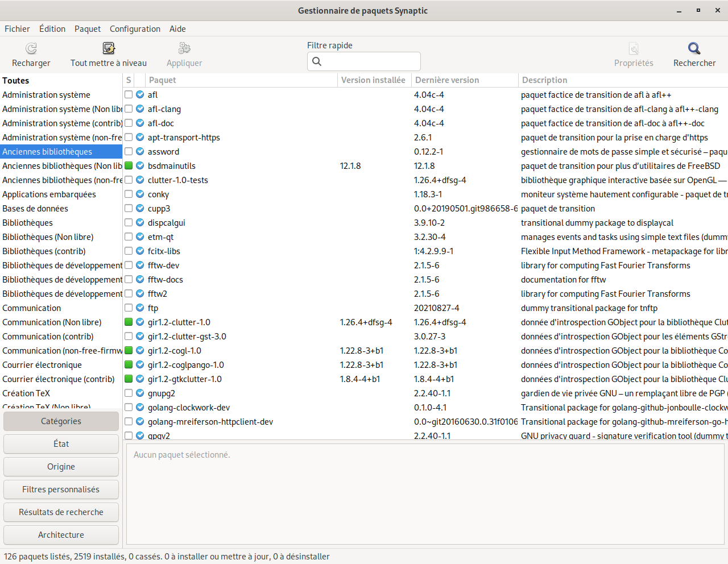Click installed green status box for bsdmainutils
Screen dimensions: 728x564
(x=129, y=166)
